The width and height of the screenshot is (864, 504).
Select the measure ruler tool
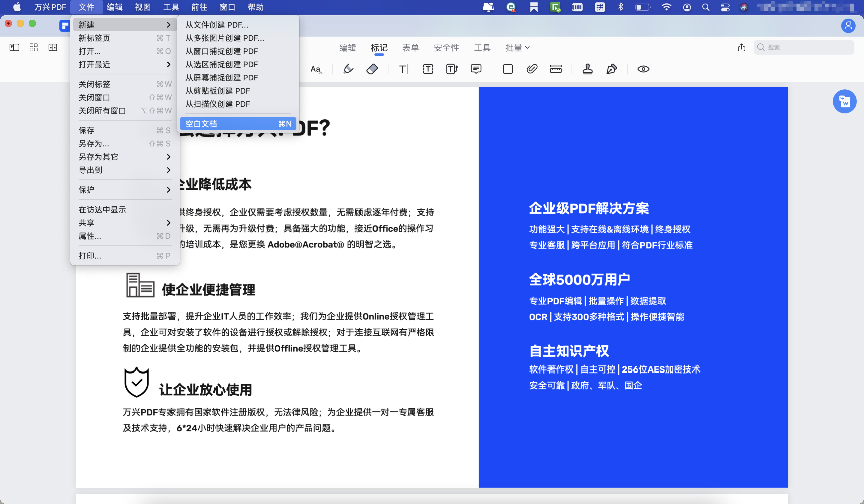pos(555,69)
